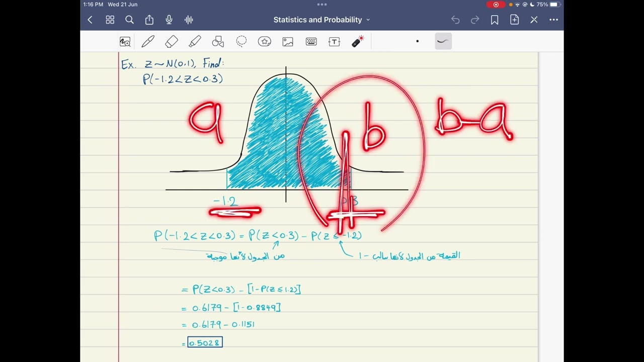
Task: Tap the boxed answer 0.5028
Action: 205,342
